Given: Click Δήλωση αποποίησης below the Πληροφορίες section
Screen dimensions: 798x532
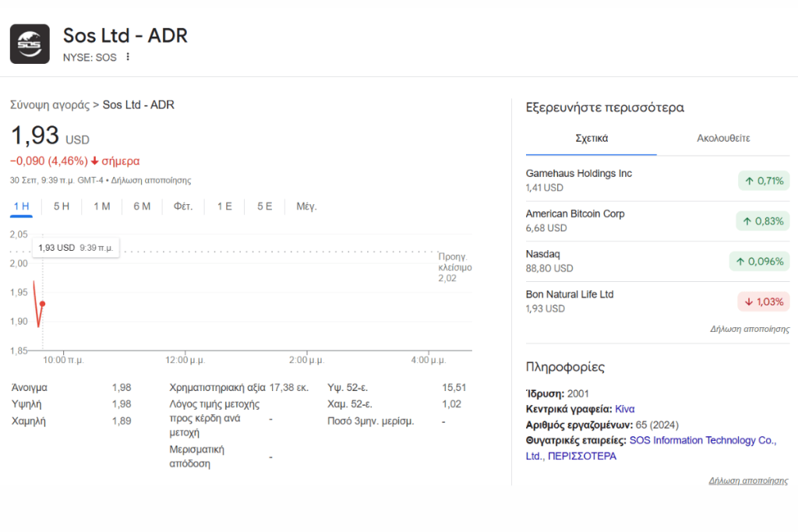Looking at the screenshot, I should [x=748, y=481].
